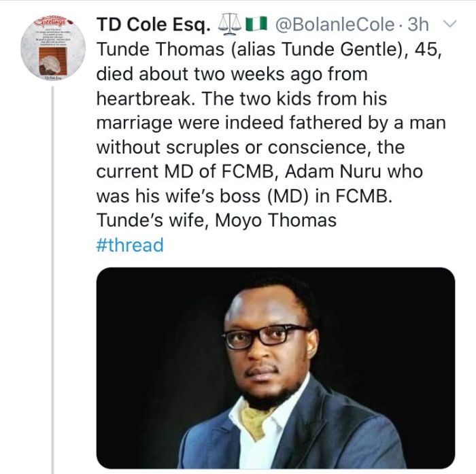Image resolution: width=476 pixels, height=474 pixels.
Task: Open the round profile avatar of TD Cole
Action: [x=53, y=48]
